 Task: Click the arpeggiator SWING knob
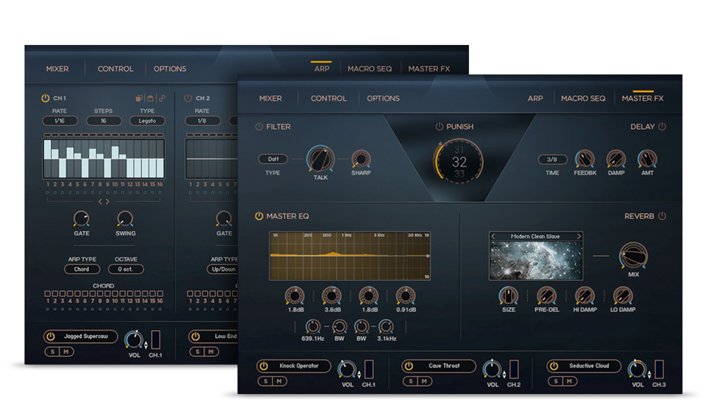point(125,218)
